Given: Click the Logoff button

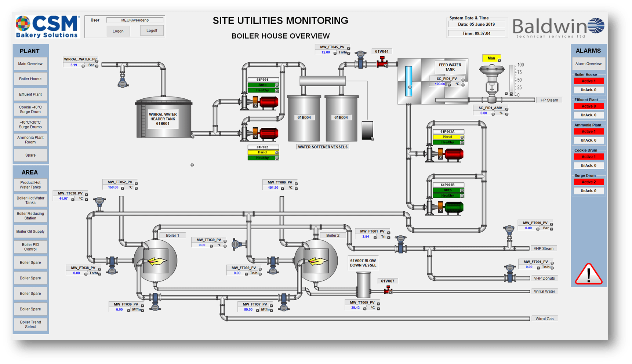Looking at the screenshot, I should tap(152, 31).
